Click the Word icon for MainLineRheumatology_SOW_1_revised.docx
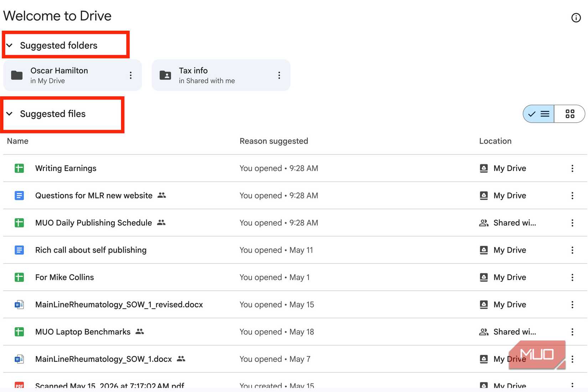The height and width of the screenshot is (392, 588). point(19,305)
